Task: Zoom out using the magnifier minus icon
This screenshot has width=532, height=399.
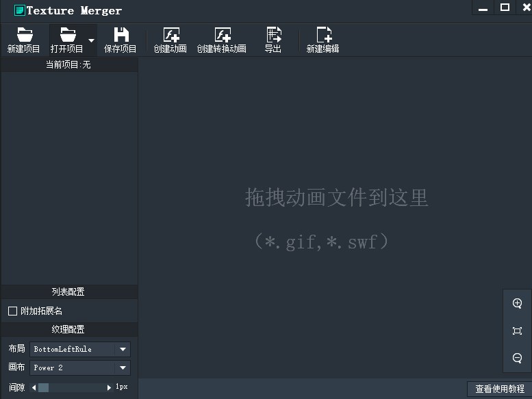Action: tap(517, 358)
